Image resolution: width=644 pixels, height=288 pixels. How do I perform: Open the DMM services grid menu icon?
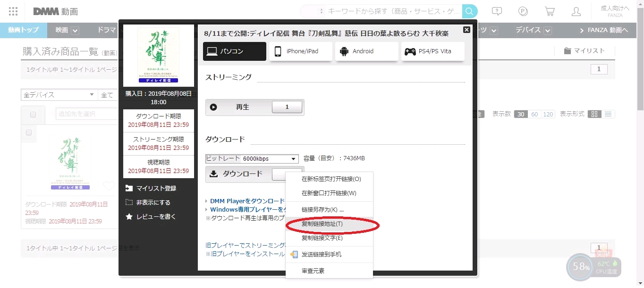tap(13, 11)
